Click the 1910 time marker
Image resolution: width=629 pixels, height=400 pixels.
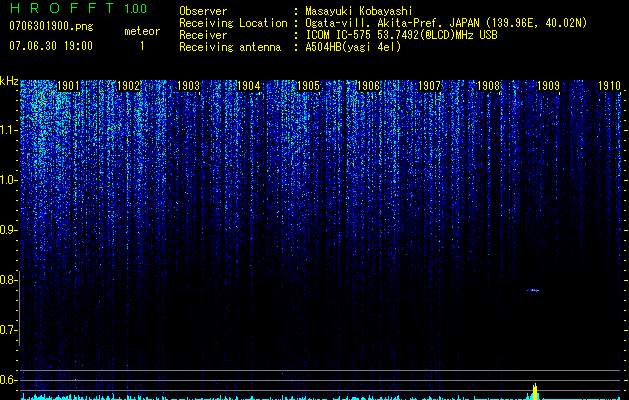pos(609,86)
